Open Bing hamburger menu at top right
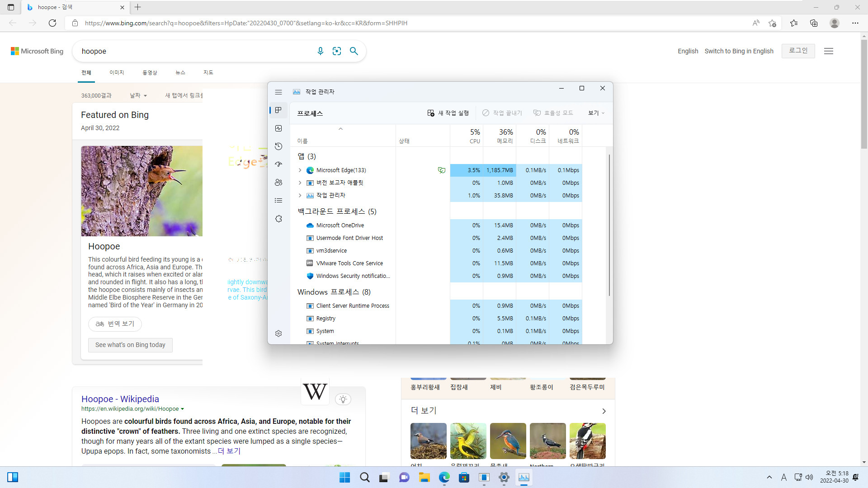The width and height of the screenshot is (868, 488). pyautogui.click(x=829, y=51)
